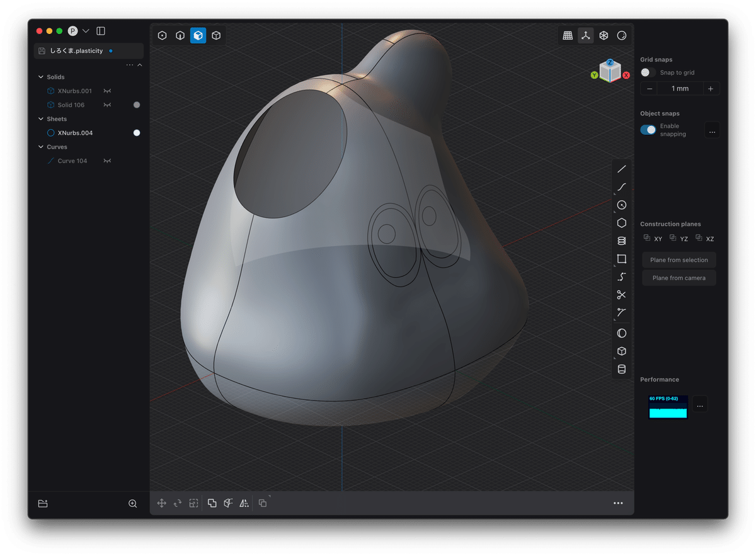Open the command bar overflow menu
The width and height of the screenshot is (756, 556).
(618, 503)
